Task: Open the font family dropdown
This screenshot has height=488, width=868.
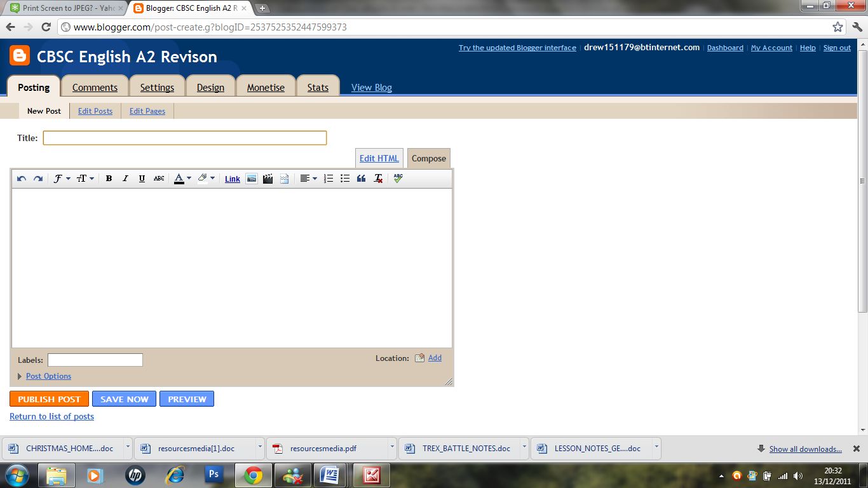Action: coord(62,179)
